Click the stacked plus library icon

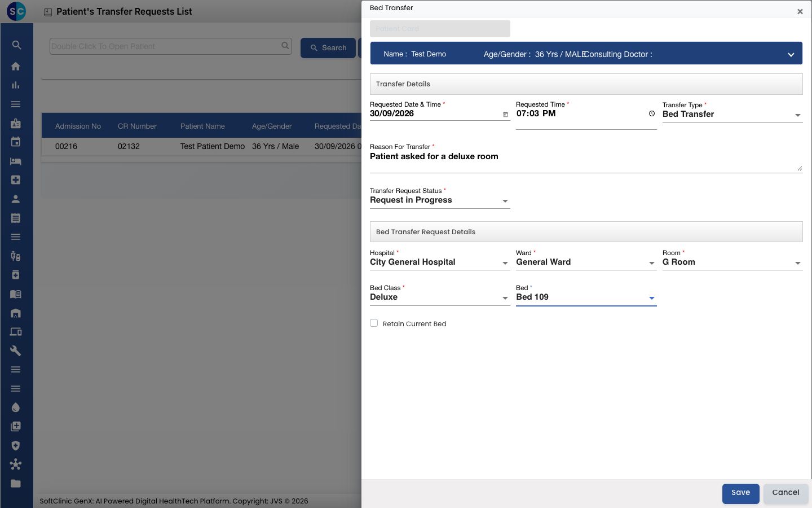(16, 427)
